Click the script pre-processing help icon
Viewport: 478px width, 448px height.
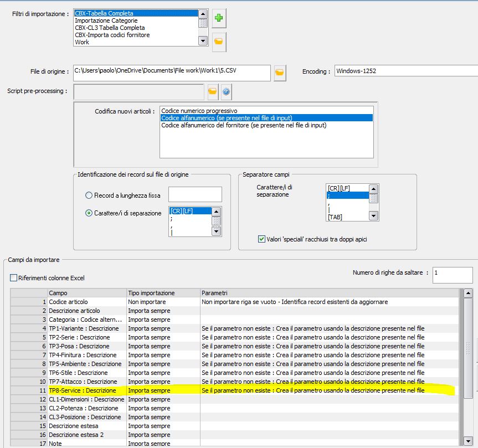[x=225, y=91]
